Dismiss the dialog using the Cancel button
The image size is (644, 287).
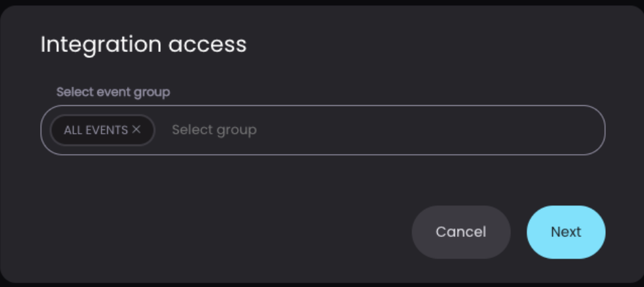[x=461, y=232]
